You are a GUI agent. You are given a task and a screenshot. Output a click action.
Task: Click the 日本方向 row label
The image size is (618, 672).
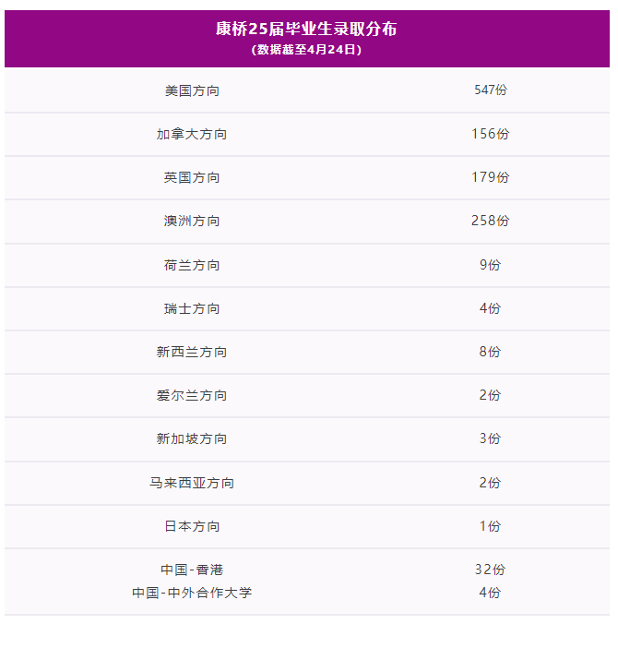192,526
